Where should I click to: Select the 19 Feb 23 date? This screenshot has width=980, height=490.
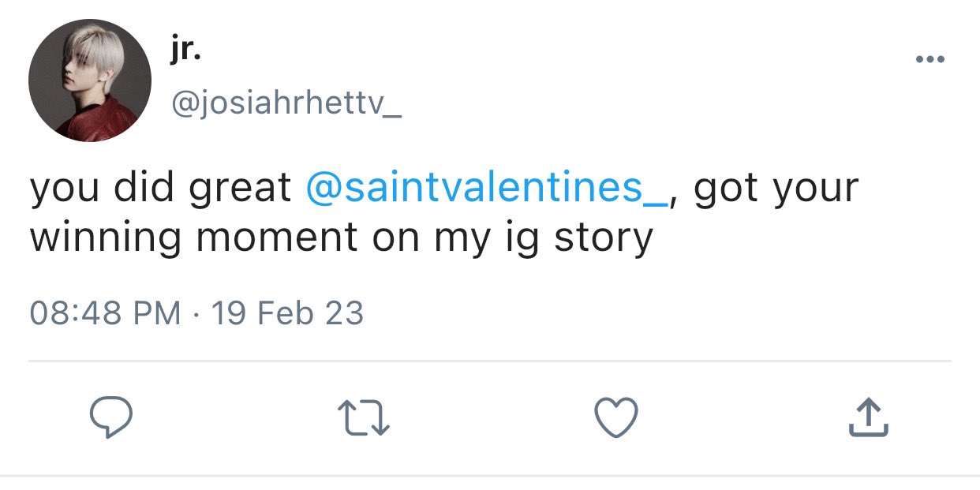[x=288, y=313]
